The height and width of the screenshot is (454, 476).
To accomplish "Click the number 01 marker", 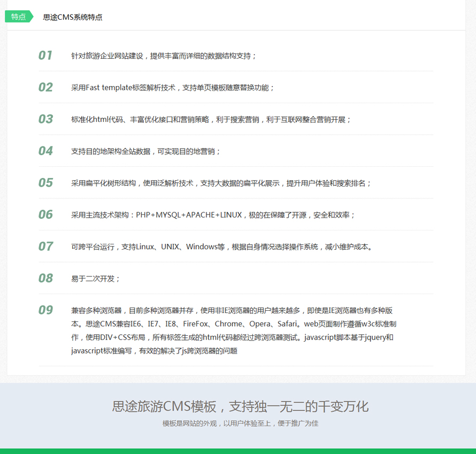I will (45, 55).
